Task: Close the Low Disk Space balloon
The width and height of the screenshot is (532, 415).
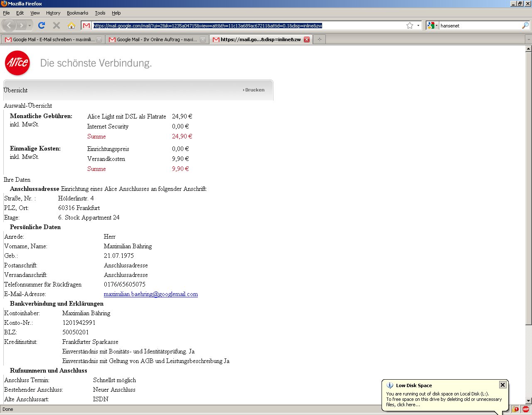Action: tap(502, 385)
